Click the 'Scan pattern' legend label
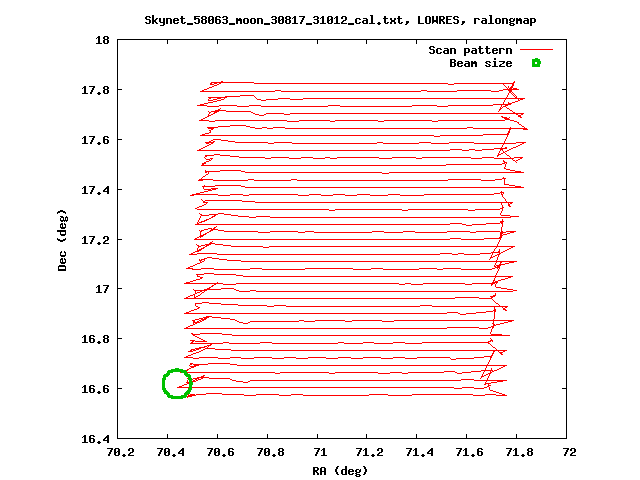This screenshot has width=640, height=480. coord(470,50)
